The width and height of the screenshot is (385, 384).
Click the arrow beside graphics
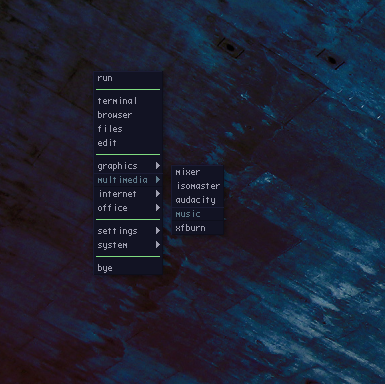tap(158, 166)
